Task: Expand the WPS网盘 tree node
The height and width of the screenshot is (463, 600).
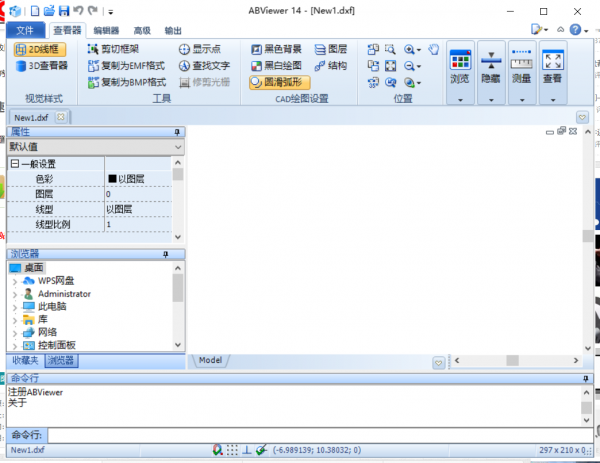Action: (15, 282)
